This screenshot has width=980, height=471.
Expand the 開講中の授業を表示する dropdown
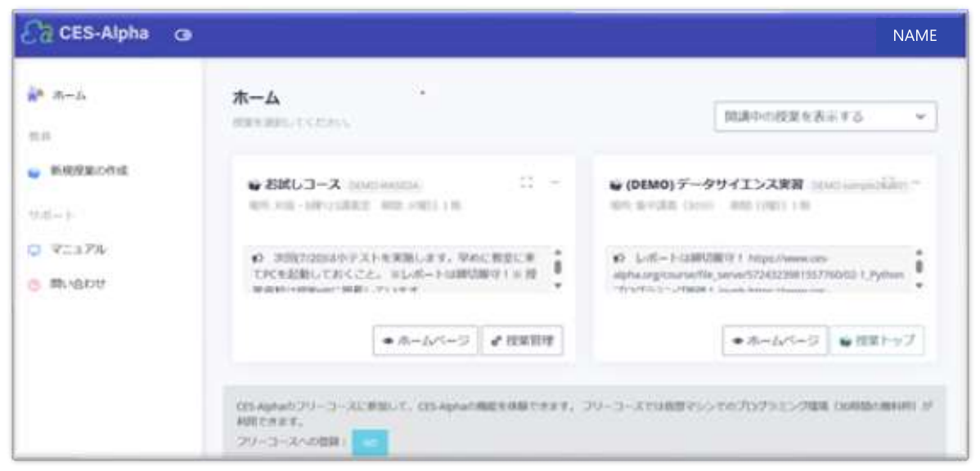pos(825,117)
